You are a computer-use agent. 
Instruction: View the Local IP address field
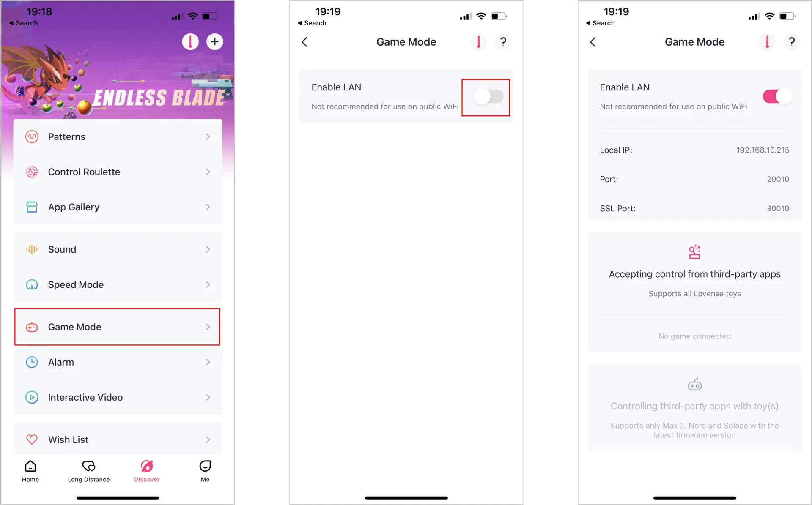(694, 150)
